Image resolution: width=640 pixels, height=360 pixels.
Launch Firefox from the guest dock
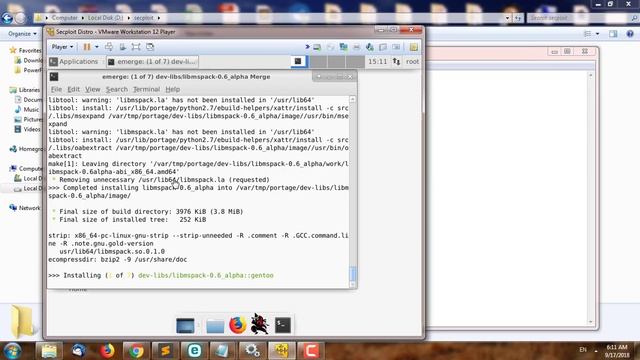238,325
